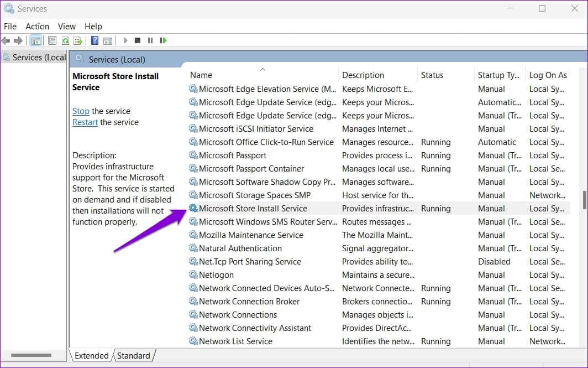Click gear icon beside Network Connections
This screenshot has height=368, width=588.
pos(193,314)
